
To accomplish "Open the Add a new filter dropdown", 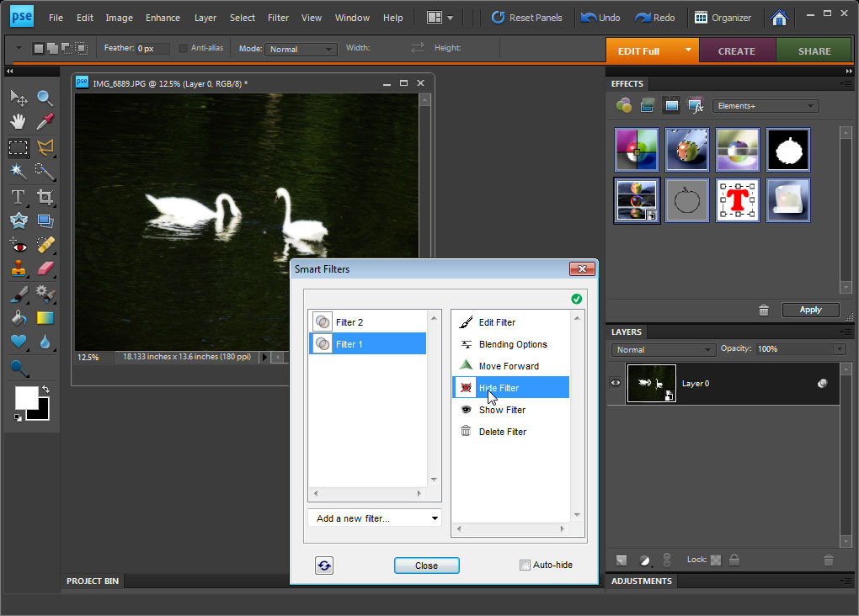I will pyautogui.click(x=375, y=518).
